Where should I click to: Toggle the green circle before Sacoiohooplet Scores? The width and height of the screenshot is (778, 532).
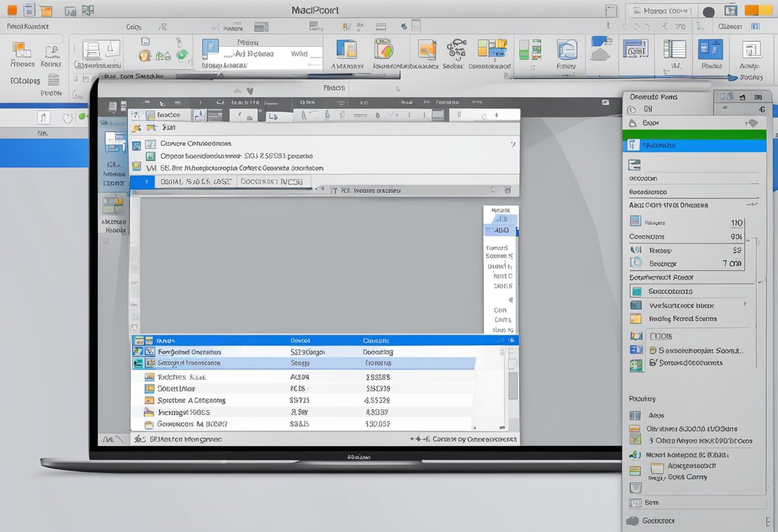point(653,350)
